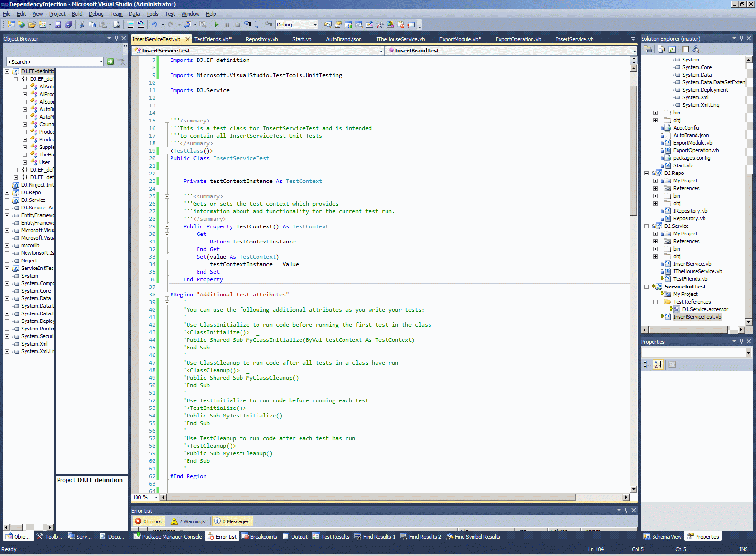The image size is (756, 556).
Task: Click the Undo arrow icon
Action: pos(154,25)
